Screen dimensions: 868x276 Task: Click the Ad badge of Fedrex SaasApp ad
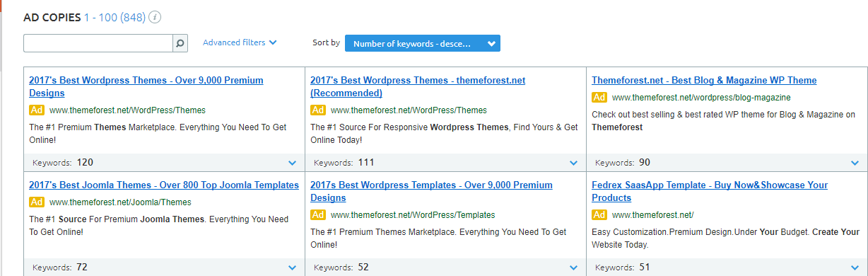pos(599,215)
